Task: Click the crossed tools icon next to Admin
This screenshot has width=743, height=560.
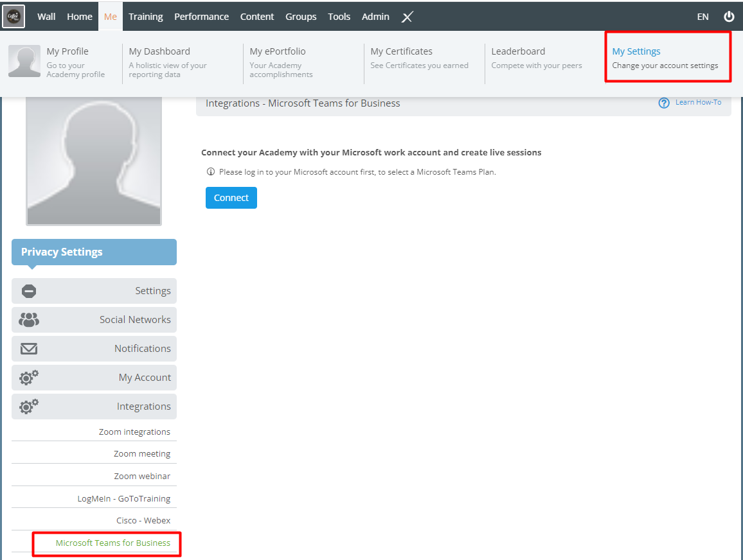Action: tap(407, 17)
